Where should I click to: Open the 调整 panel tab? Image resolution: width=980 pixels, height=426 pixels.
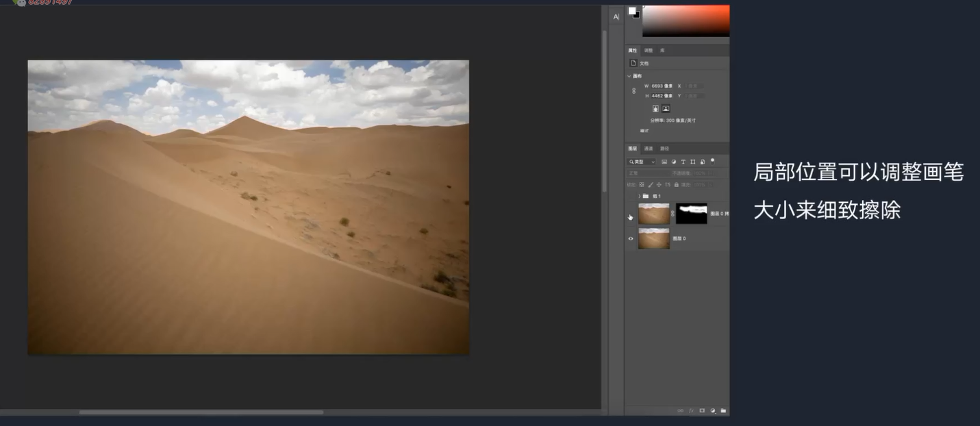pyautogui.click(x=649, y=51)
